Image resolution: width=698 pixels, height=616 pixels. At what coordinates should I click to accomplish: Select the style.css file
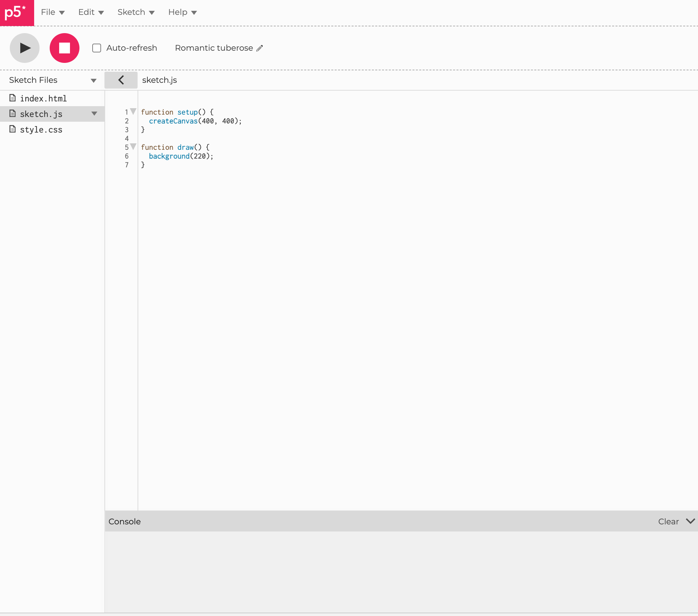42,129
